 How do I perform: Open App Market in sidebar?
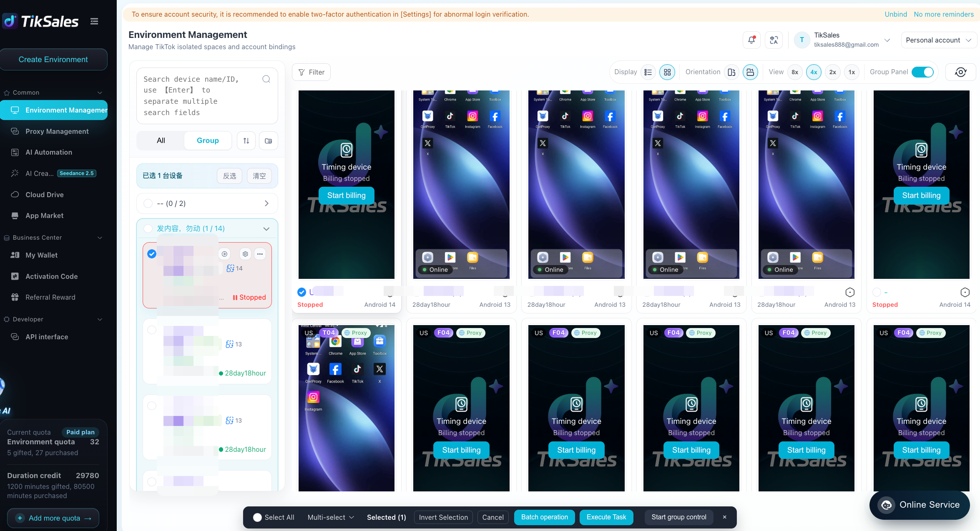pyautogui.click(x=53, y=215)
